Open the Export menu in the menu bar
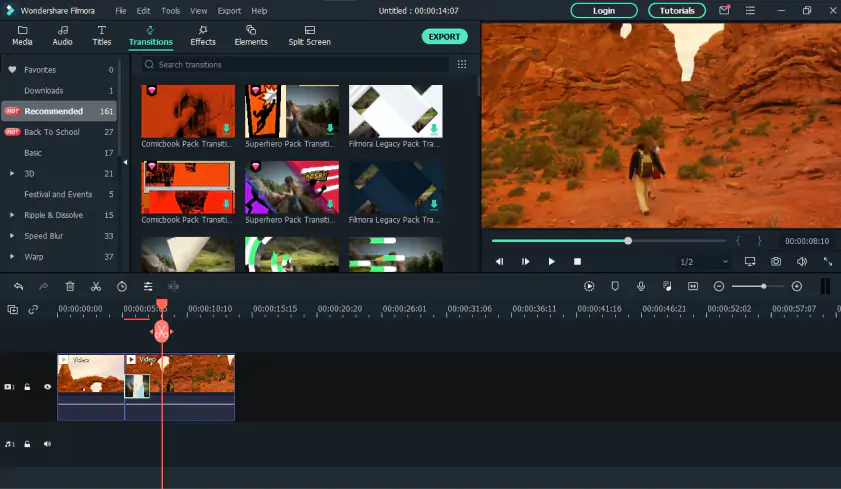The height and width of the screenshot is (489, 841). click(229, 10)
